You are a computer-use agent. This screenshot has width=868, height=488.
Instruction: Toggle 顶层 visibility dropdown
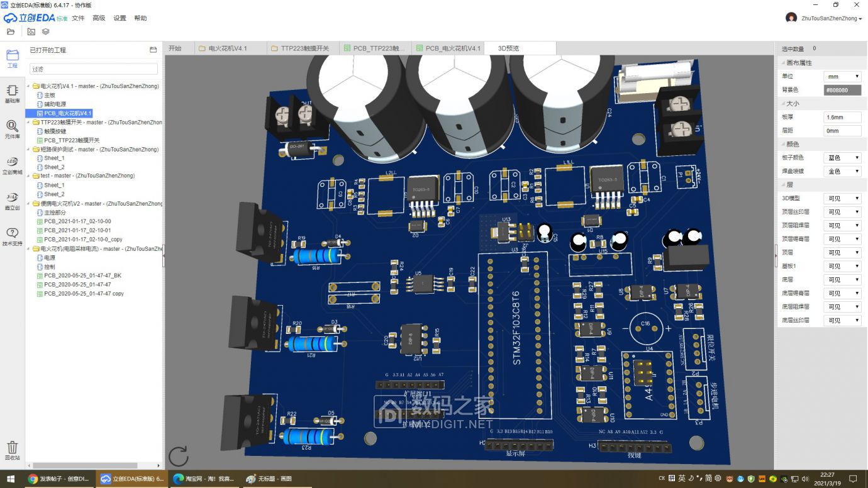coord(842,253)
